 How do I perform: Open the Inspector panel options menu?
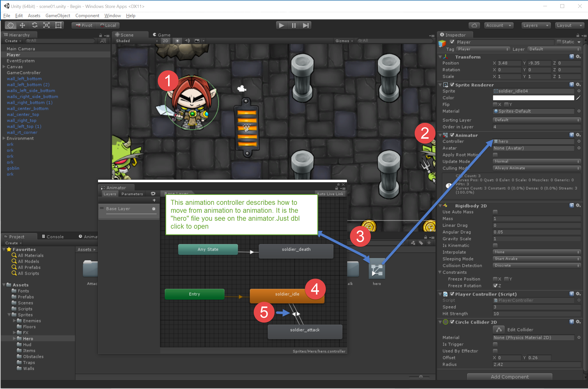point(584,36)
